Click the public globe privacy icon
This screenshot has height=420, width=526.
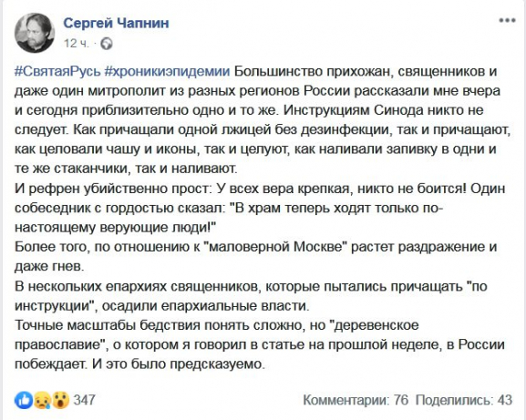pos(107,44)
